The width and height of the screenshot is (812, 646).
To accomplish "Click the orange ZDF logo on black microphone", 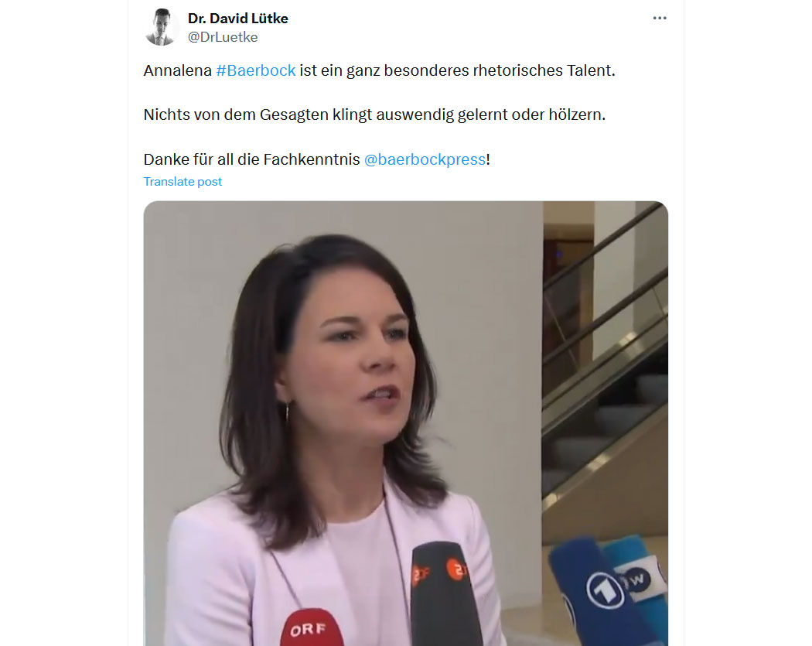I will pos(455,570).
